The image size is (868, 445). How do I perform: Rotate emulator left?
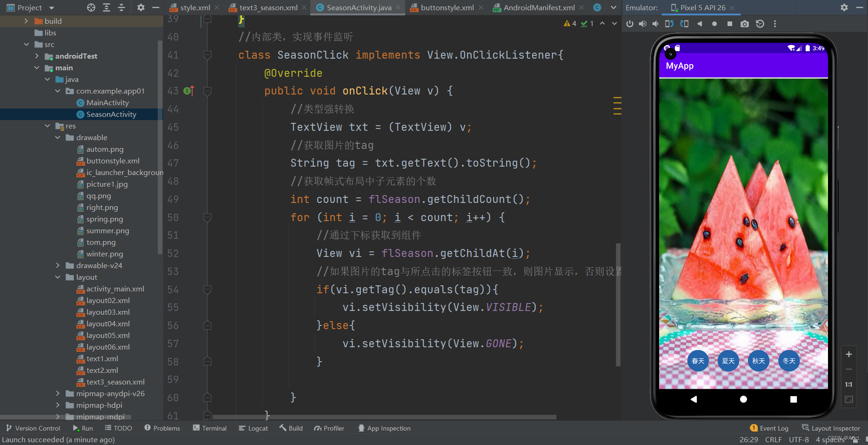pyautogui.click(x=669, y=24)
